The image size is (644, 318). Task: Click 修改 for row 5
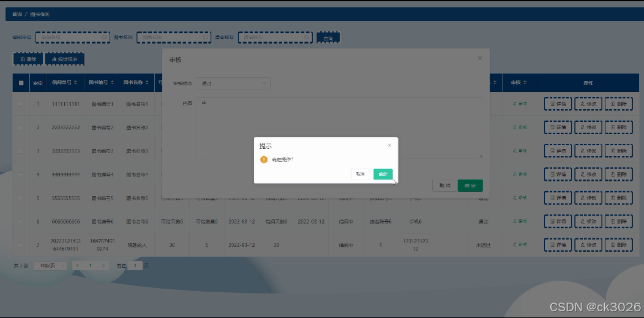[x=588, y=198]
